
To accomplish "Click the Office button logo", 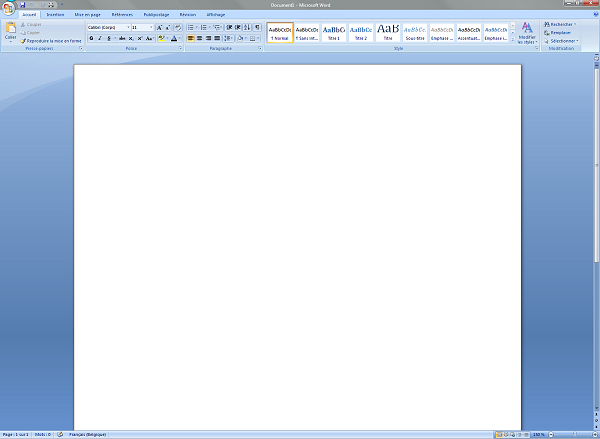I will [x=8, y=8].
